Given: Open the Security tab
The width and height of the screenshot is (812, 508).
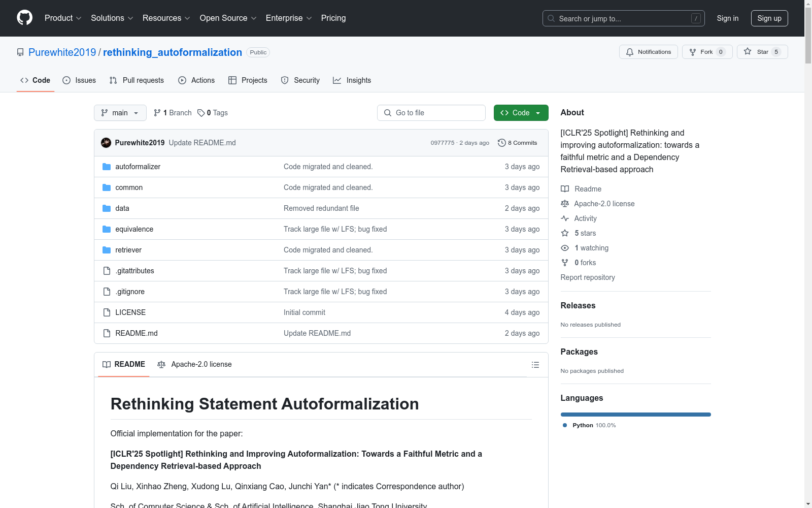Looking at the screenshot, I should pos(300,80).
